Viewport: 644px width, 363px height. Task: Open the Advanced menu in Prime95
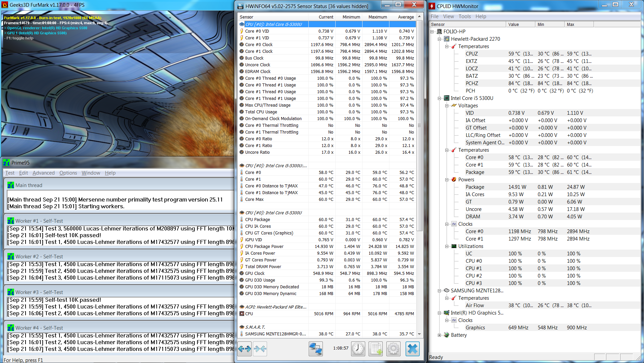43,173
